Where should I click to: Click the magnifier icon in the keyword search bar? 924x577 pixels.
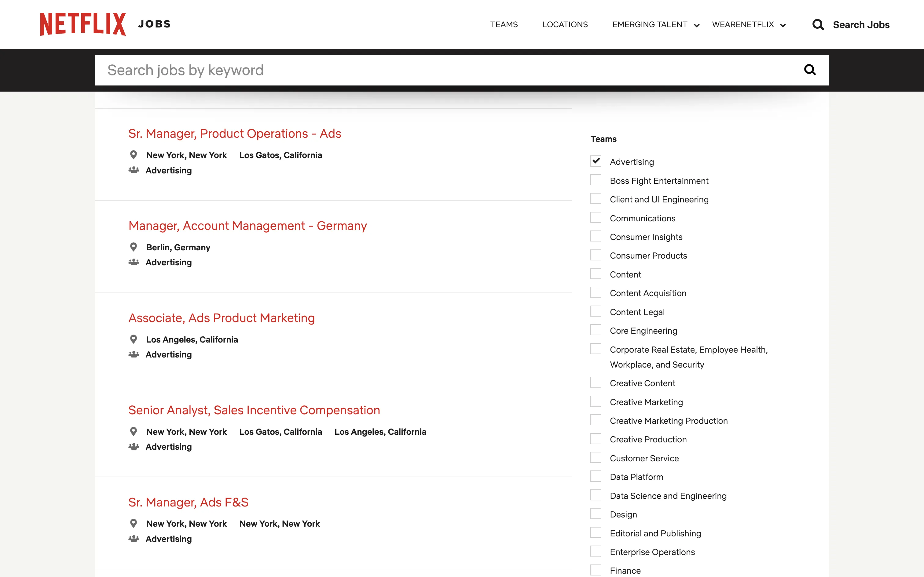click(x=809, y=70)
